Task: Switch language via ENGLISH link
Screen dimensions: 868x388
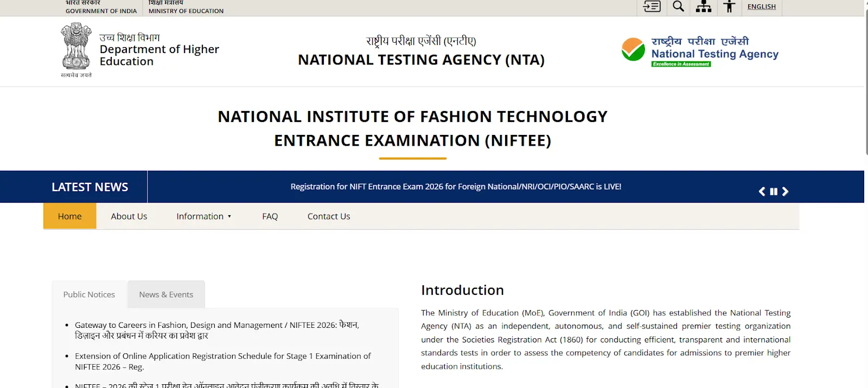Action: tap(762, 7)
